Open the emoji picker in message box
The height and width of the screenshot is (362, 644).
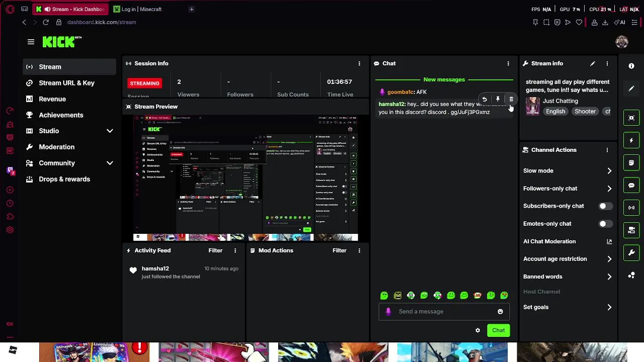[x=500, y=312]
